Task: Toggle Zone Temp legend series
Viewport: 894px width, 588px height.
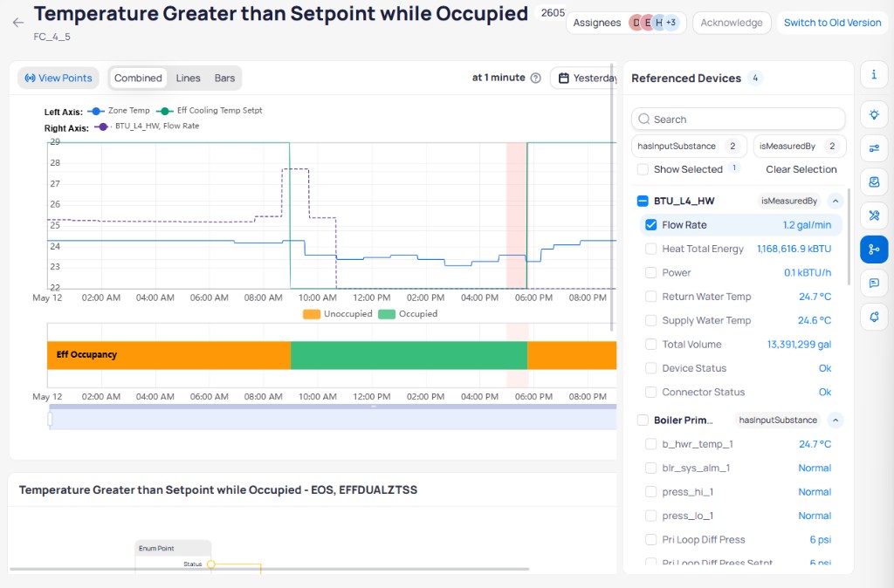Action: click(119, 111)
